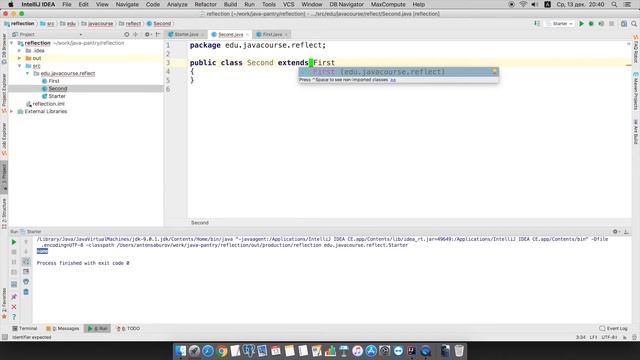
Task: Collapse all in the Project panel
Action: click(x=136, y=35)
